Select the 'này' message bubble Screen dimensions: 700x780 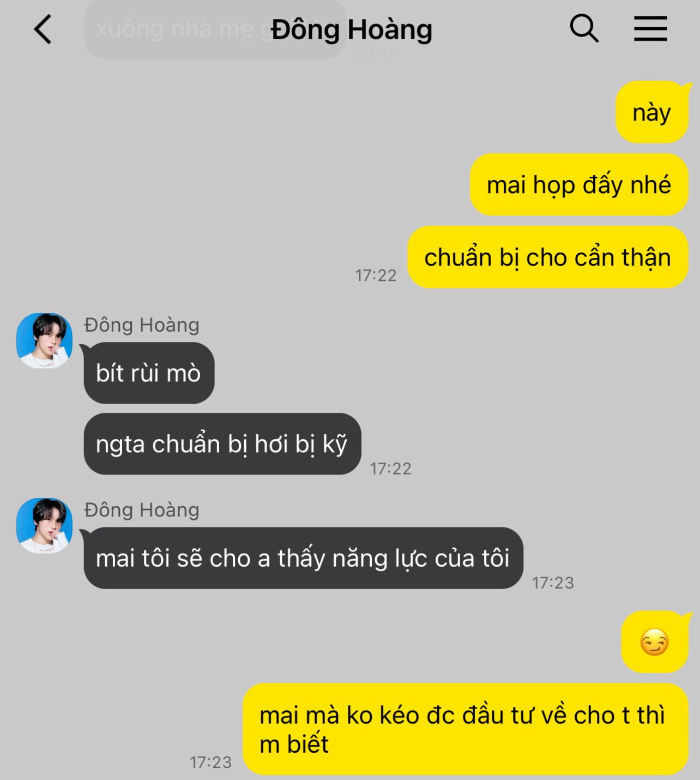(x=652, y=112)
